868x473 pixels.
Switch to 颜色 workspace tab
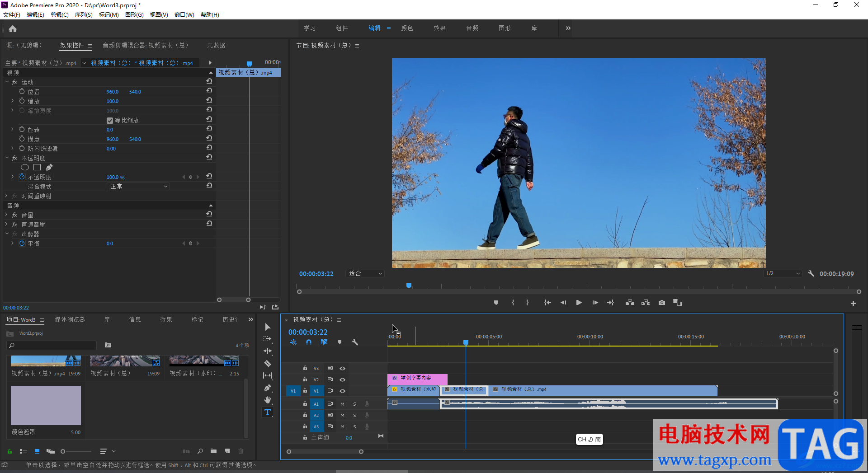click(407, 28)
